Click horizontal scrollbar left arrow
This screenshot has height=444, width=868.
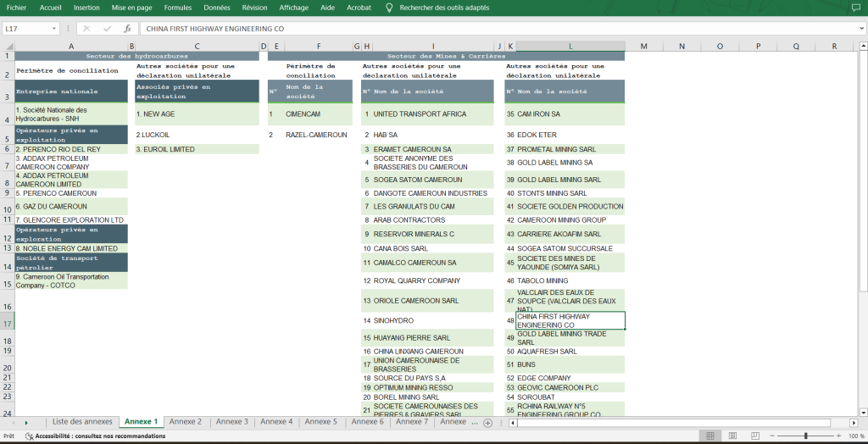513,423
